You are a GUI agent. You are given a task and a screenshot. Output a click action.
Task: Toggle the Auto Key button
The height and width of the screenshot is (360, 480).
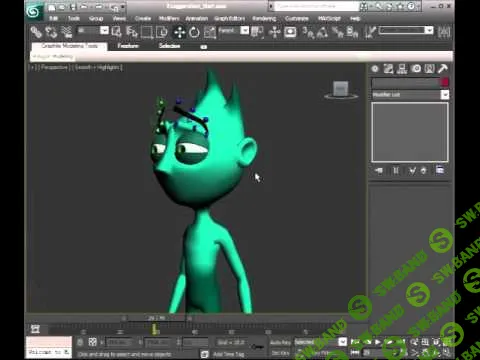point(281,342)
